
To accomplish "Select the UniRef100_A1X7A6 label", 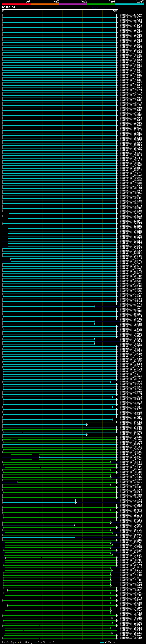I will (131, 321).
